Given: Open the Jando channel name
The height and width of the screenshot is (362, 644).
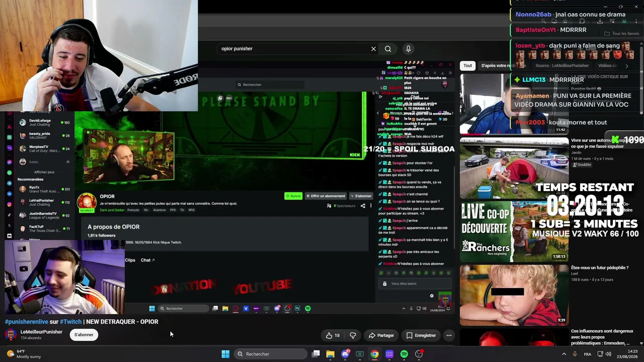Looking at the screenshot, I should click(577, 152).
